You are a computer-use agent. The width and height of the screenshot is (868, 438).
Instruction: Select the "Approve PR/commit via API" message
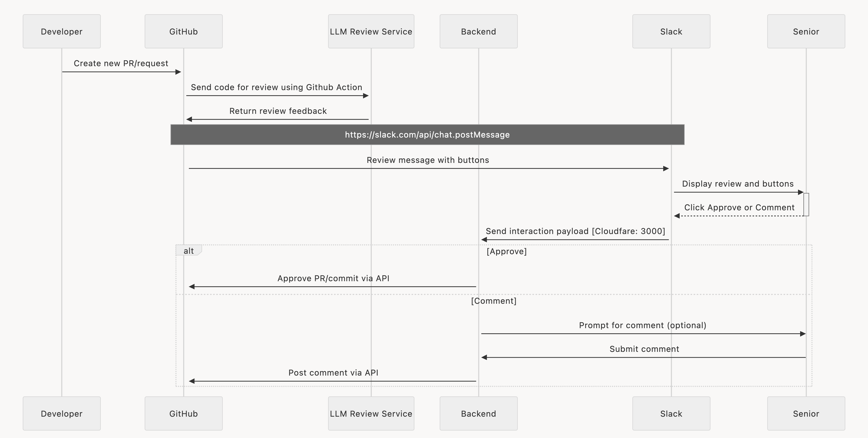(x=333, y=278)
